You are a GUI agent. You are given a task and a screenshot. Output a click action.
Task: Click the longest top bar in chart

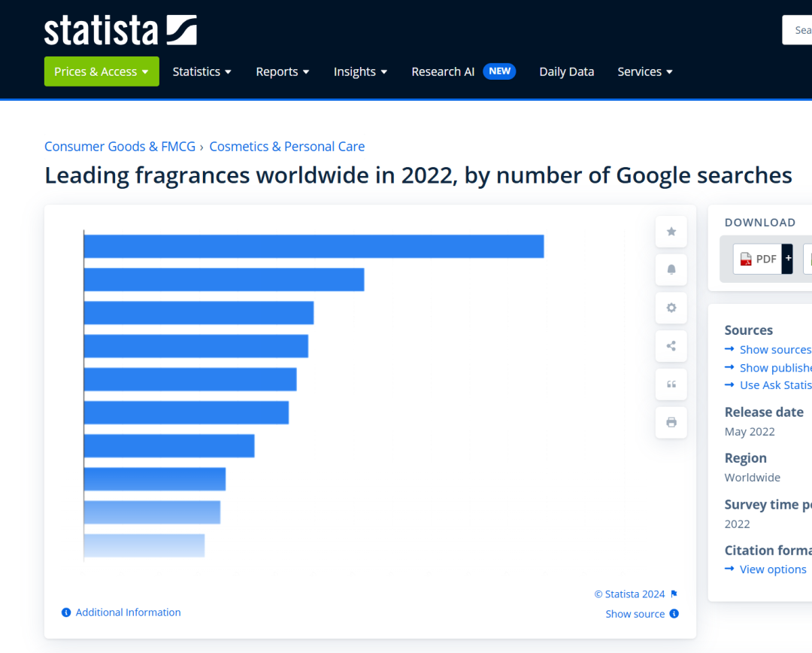pyautogui.click(x=314, y=247)
